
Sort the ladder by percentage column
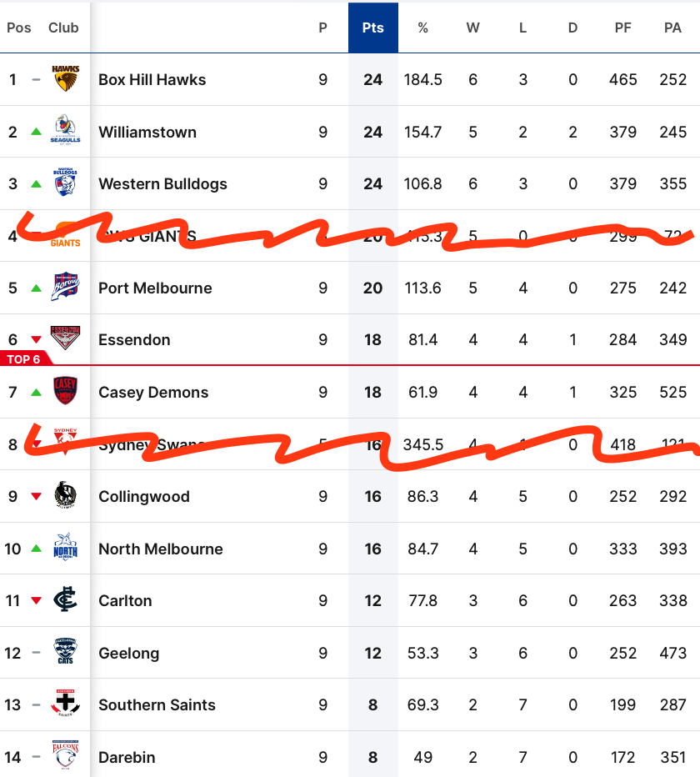pyautogui.click(x=422, y=28)
